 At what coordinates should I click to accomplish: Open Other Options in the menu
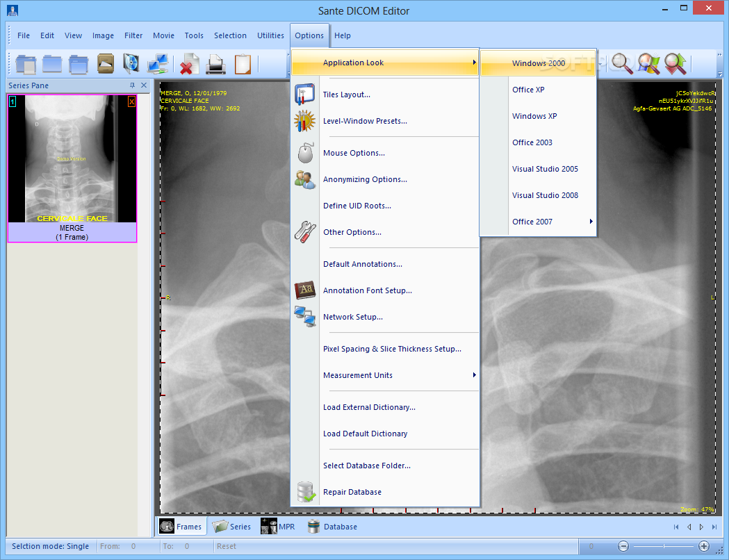[x=385, y=232]
